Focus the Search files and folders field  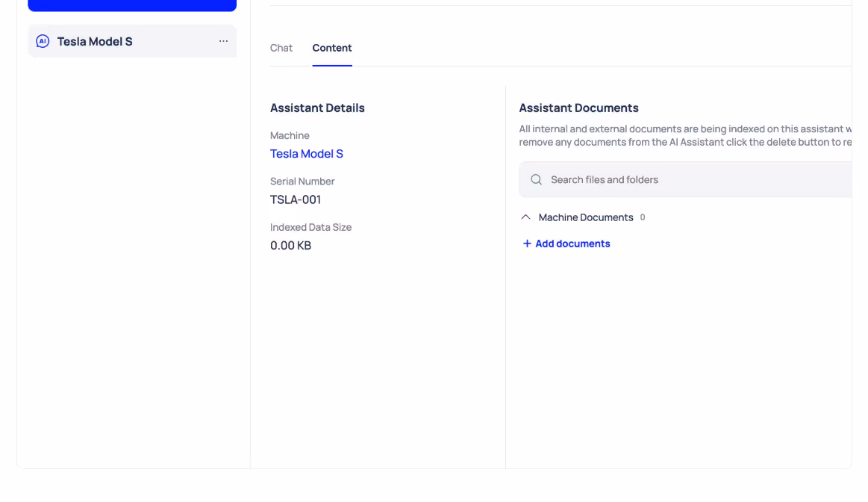pos(685,179)
